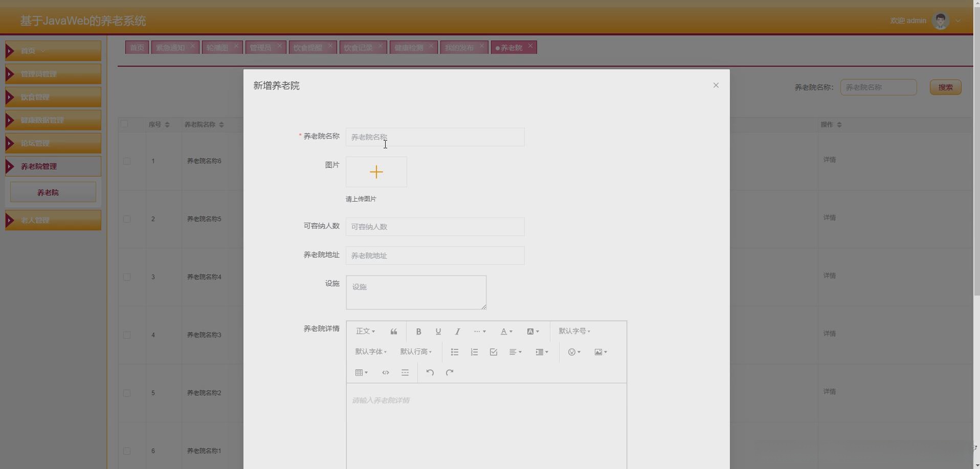
Task: Open the 默认字号 font size dropdown
Action: coord(574,331)
